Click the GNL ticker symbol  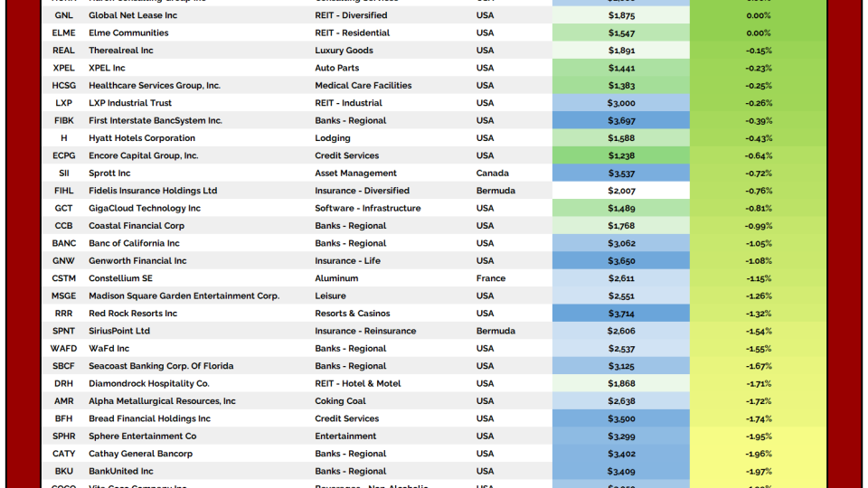(x=64, y=15)
